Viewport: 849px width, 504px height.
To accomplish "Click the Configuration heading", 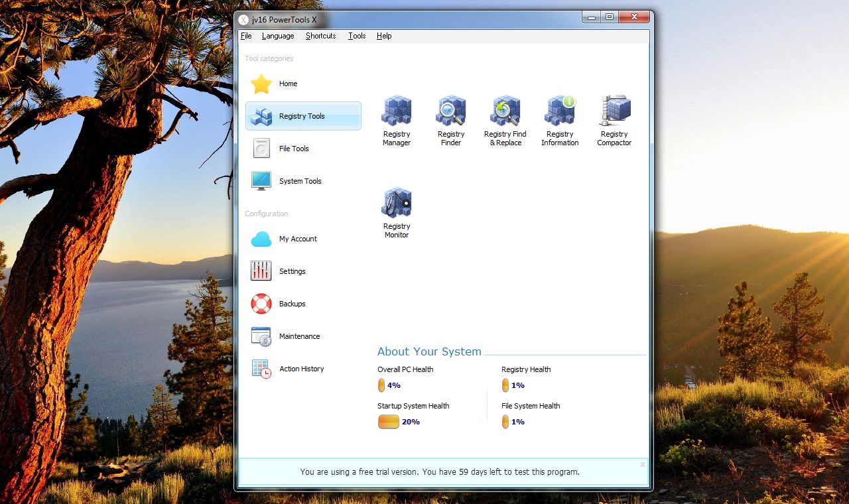I will 267,214.
